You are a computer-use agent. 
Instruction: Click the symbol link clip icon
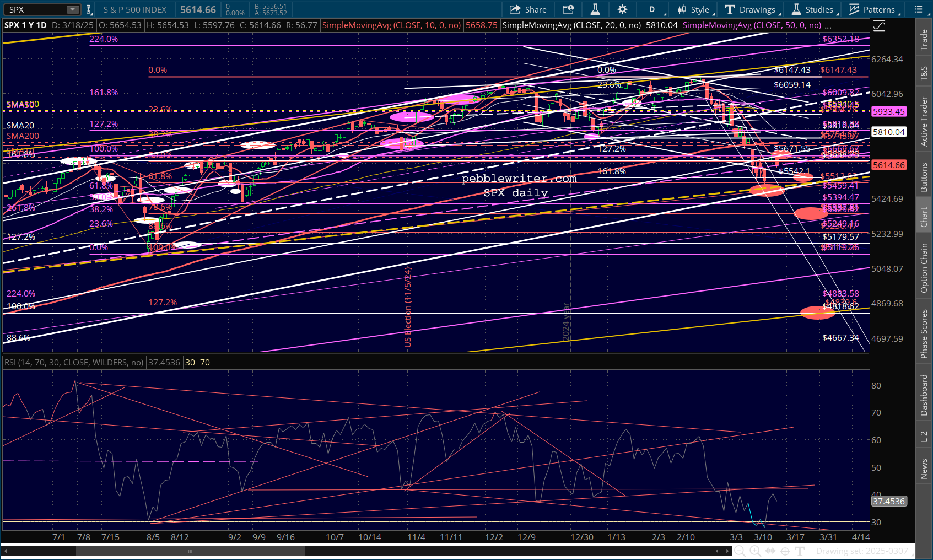point(89,9)
